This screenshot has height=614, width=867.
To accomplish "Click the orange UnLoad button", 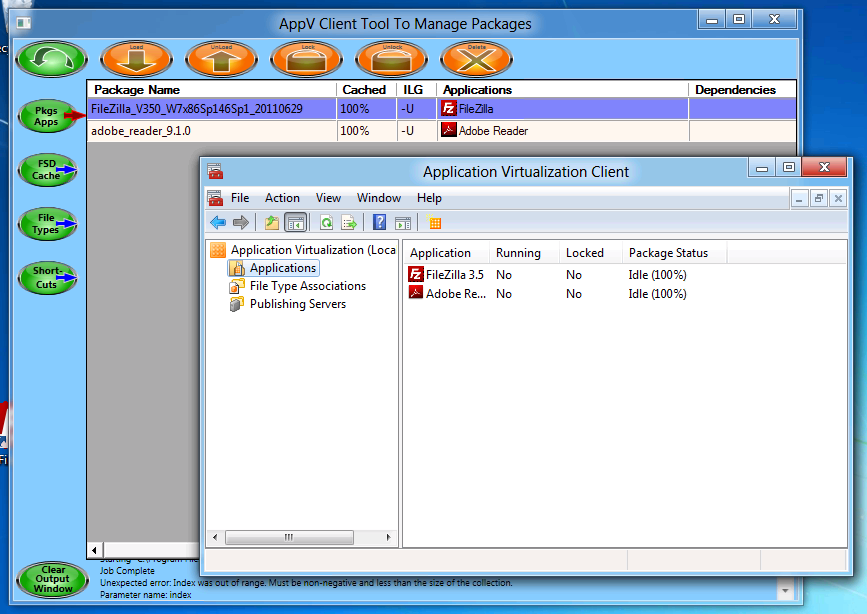I will pyautogui.click(x=221, y=59).
